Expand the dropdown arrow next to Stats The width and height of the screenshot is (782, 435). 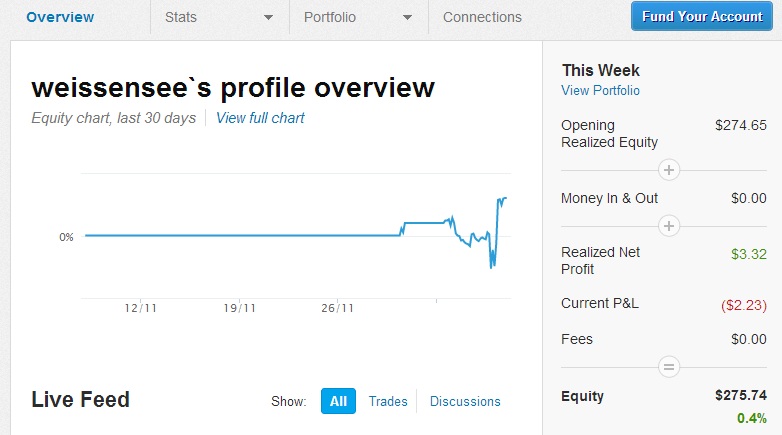268,17
